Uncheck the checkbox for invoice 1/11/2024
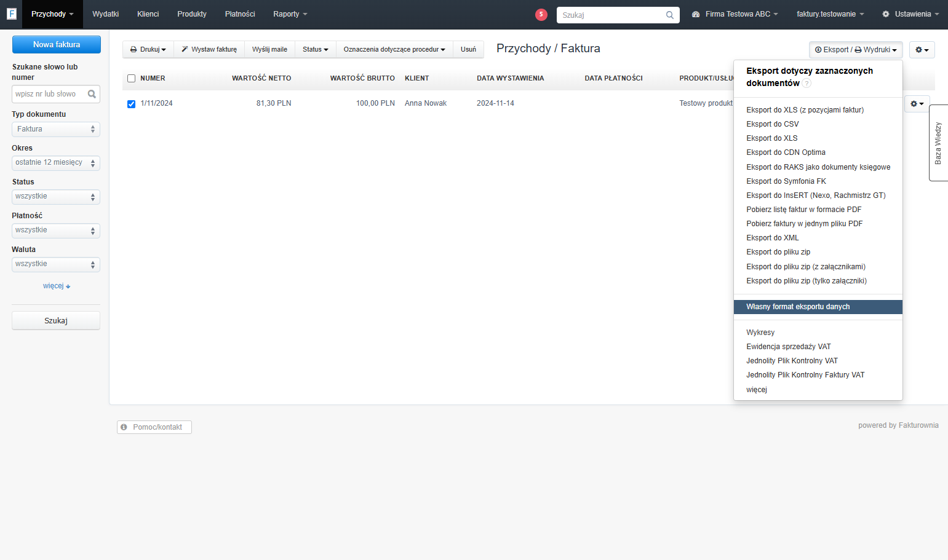The width and height of the screenshot is (948, 560). (x=131, y=104)
